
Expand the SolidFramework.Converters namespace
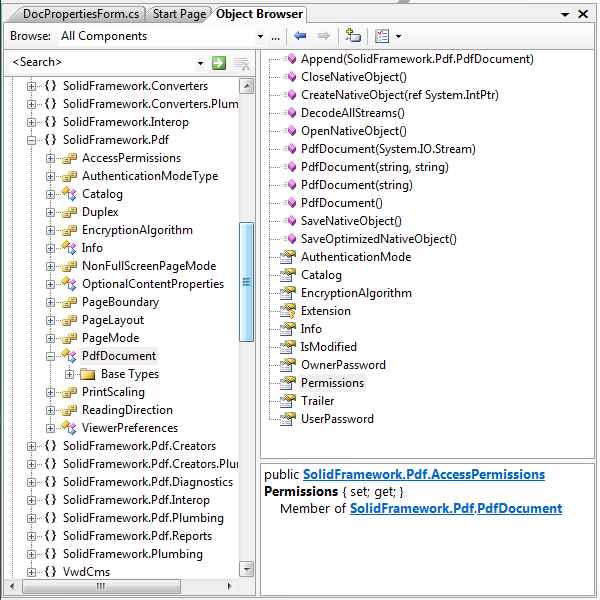pos(31,86)
